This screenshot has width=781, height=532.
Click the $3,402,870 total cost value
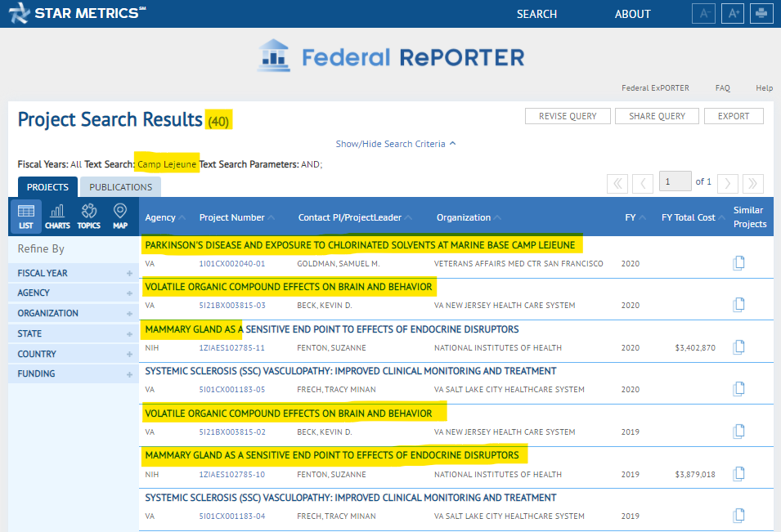pos(695,347)
